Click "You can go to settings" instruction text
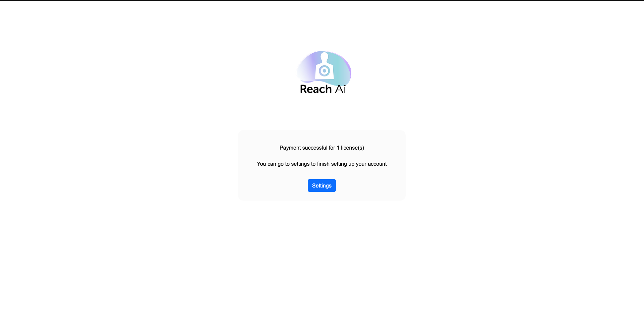 [283, 164]
